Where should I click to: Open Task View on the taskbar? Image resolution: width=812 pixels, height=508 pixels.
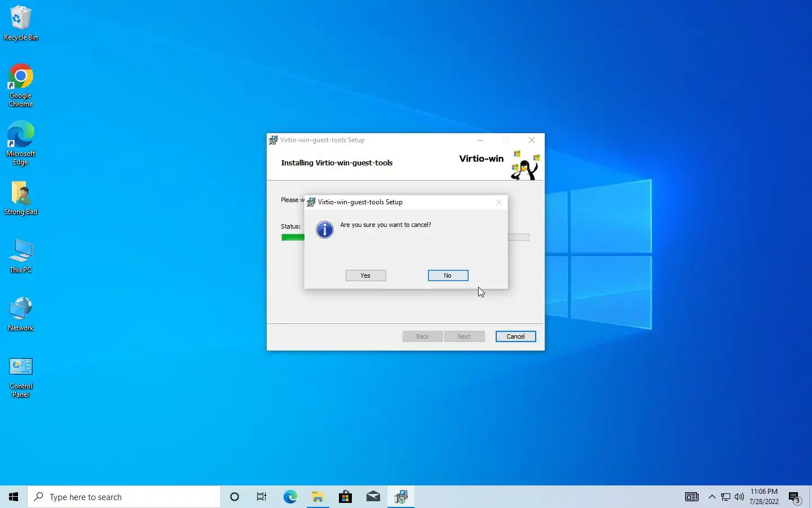[262, 497]
